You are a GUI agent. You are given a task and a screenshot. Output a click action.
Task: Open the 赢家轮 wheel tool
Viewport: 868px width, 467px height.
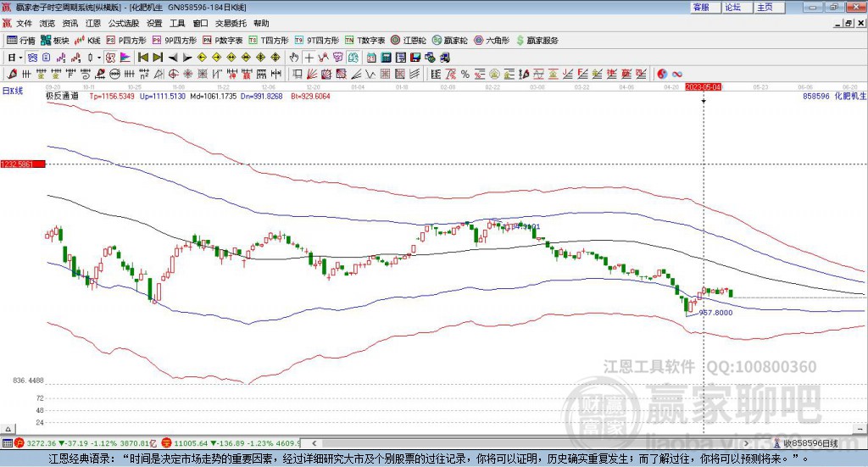pyautogui.click(x=449, y=41)
